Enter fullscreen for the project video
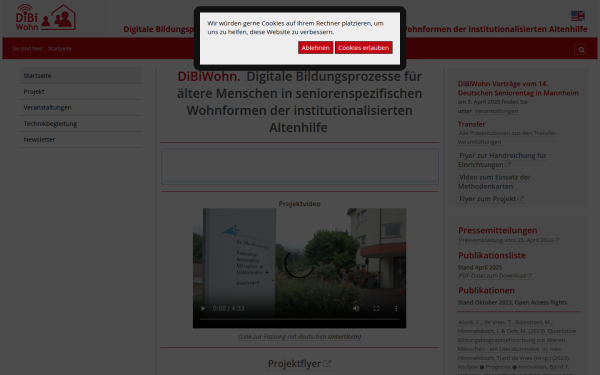Image resolution: width=600 pixels, height=375 pixels. pos(376,308)
